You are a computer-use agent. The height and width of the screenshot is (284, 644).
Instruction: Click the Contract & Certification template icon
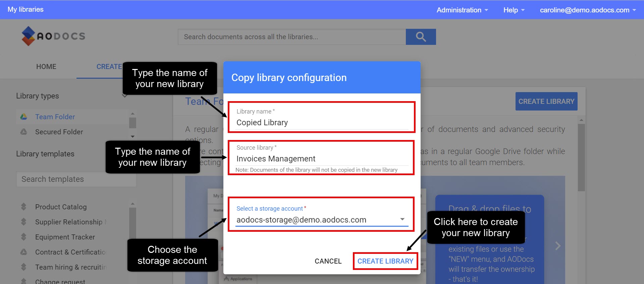(23, 252)
